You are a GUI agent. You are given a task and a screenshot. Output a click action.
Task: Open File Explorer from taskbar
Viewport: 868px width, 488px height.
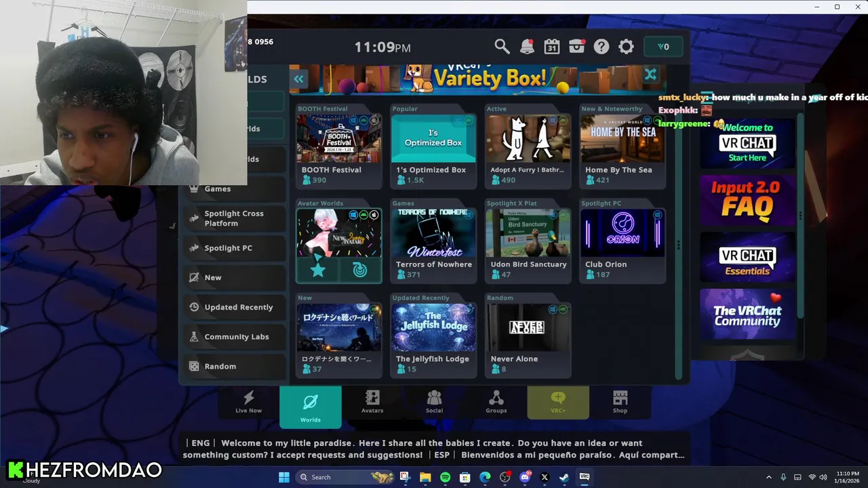[x=425, y=477]
